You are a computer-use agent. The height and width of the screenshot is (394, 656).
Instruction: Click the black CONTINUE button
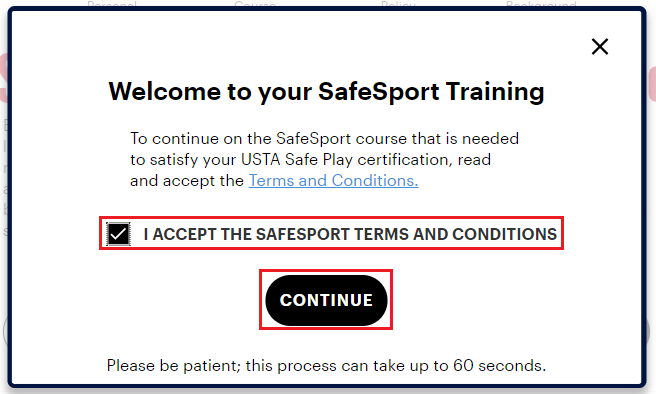point(326,300)
